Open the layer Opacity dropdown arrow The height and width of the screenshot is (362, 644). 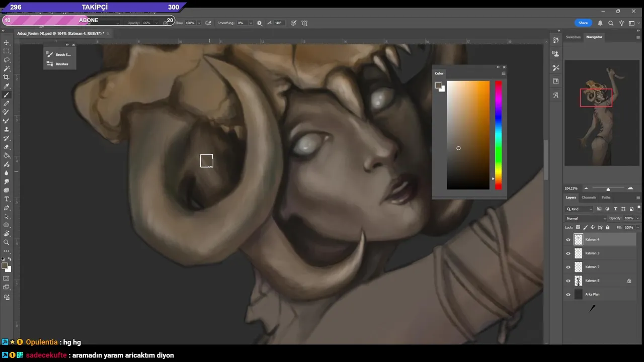637,218
